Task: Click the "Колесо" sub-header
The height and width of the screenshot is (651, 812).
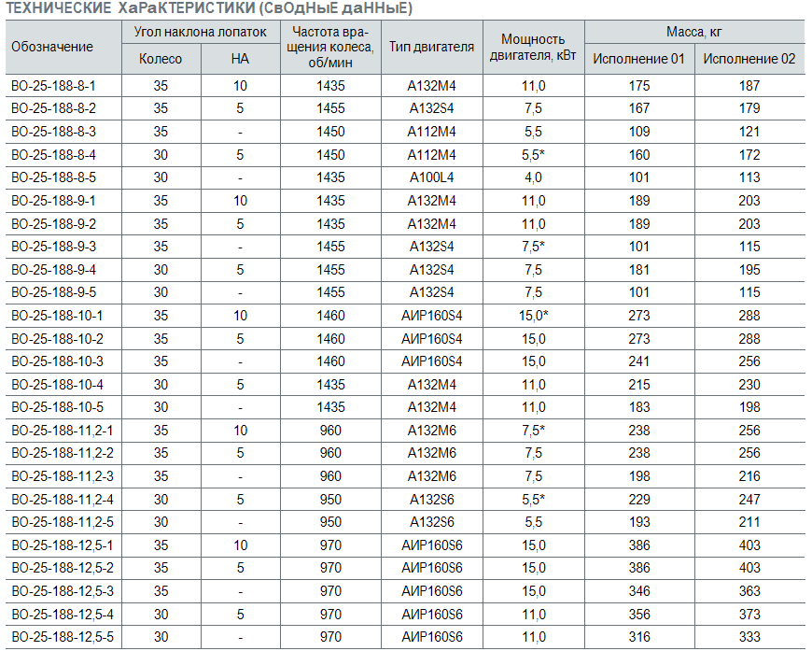Action: [161, 59]
